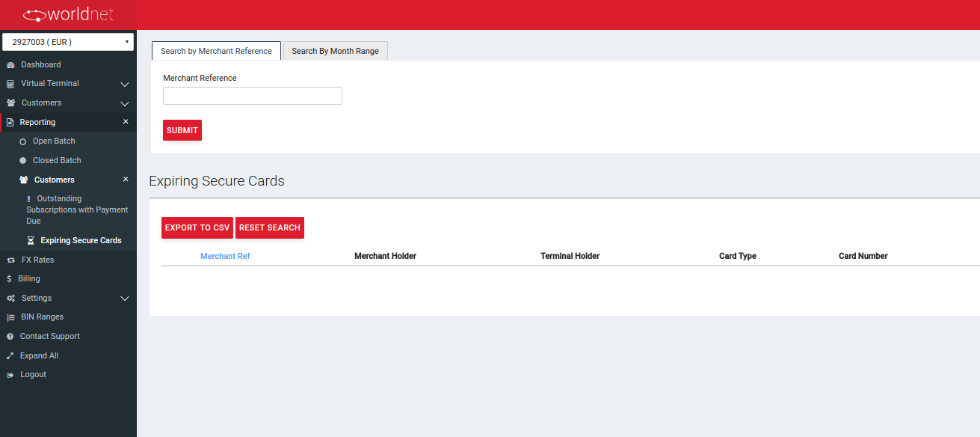Viewport: 980px width, 437px height.
Task: Click the Open Batch circle icon
Action: [23, 141]
